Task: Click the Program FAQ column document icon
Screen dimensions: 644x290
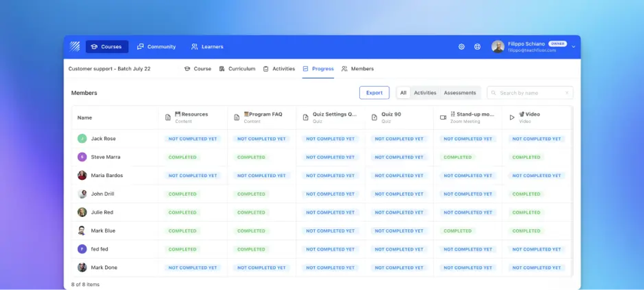Action: click(237, 117)
